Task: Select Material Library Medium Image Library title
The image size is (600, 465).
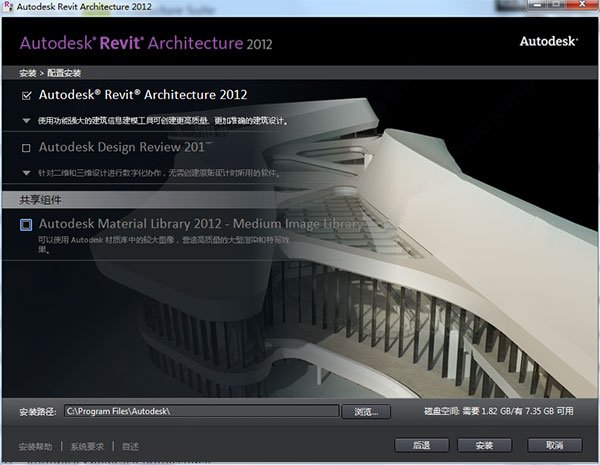Action: coord(200,224)
